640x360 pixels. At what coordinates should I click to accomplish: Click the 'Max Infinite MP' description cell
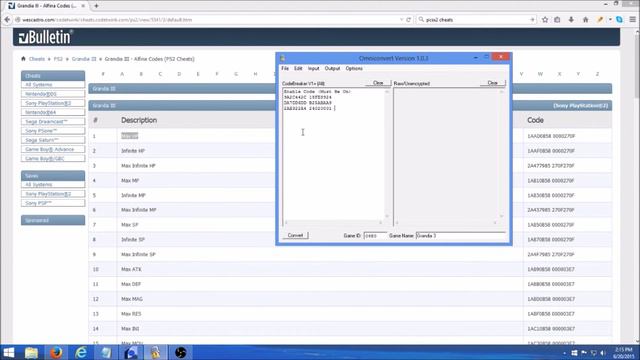tap(139, 210)
